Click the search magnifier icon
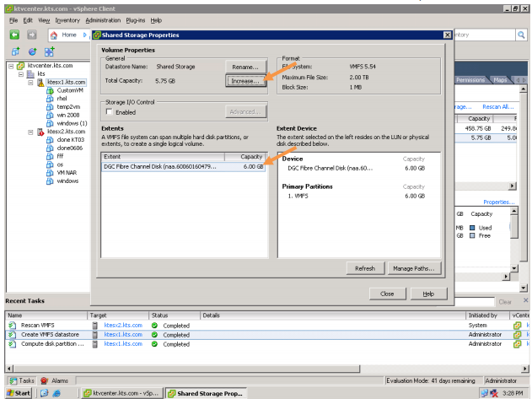Image resolution: width=532 pixels, height=399 pixels. tap(520, 35)
